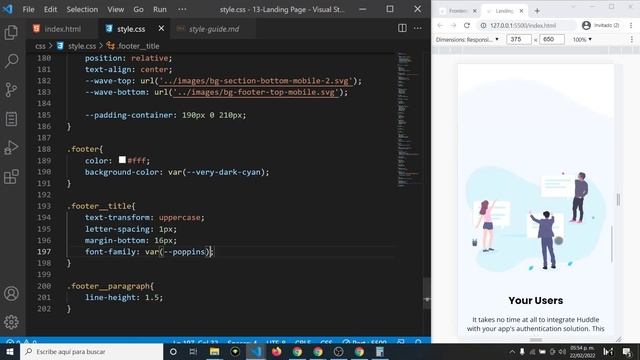
Task: Click the Cortana circle on the taskbar
Action: coord(173,351)
